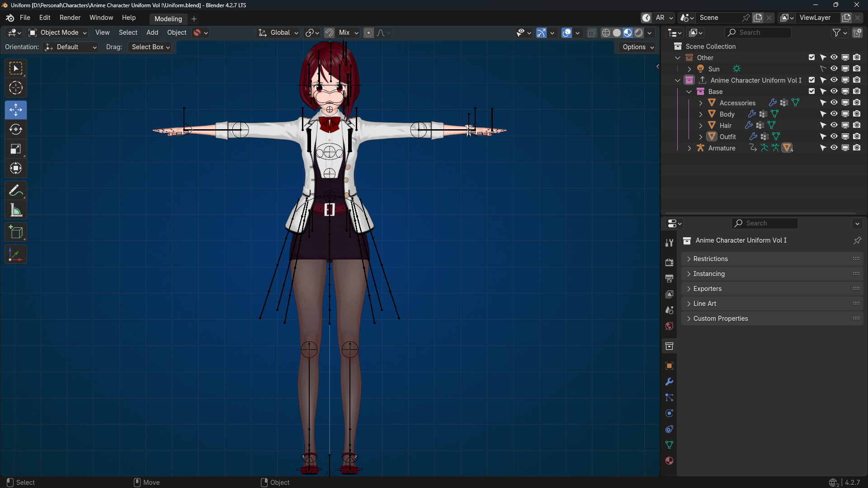Hide Hair object in viewport
Viewport: 868px width, 488px height.
[834, 125]
